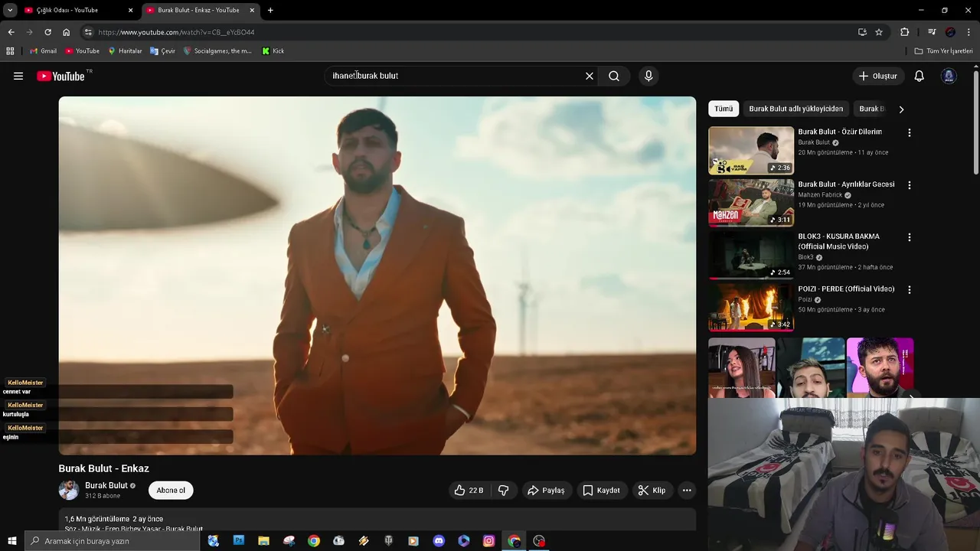Open Tüm Yer İşaretleri folder

(x=943, y=51)
